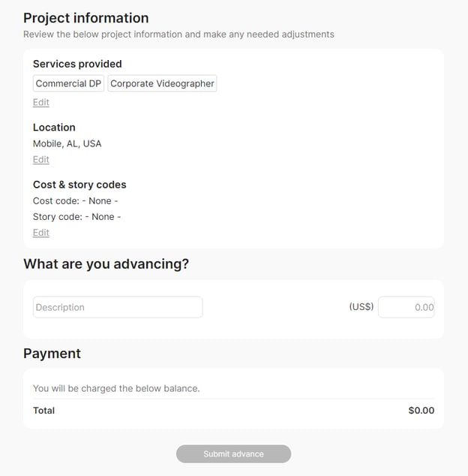This screenshot has width=468, height=476.
Task: Click the charged balance notice text
Action: (116, 388)
